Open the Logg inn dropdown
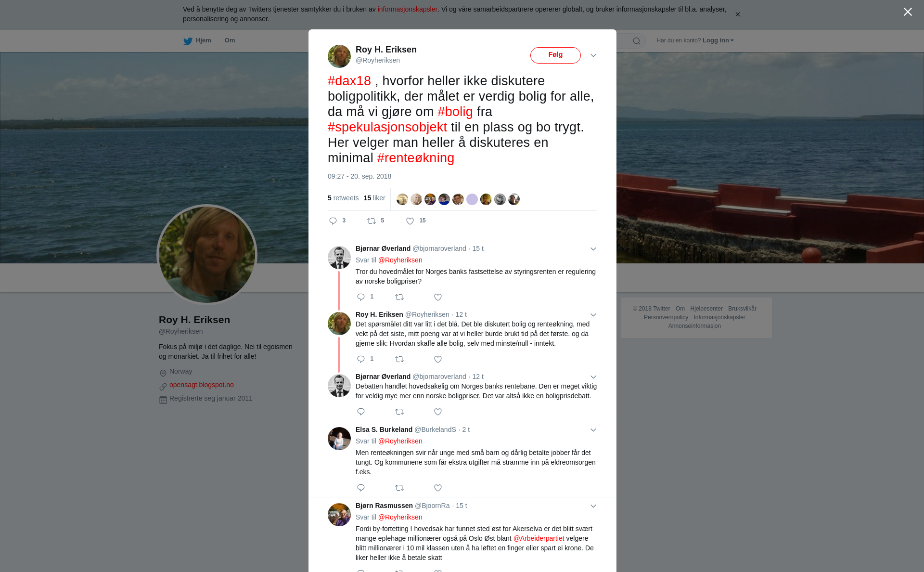The height and width of the screenshot is (572, 924). point(718,40)
